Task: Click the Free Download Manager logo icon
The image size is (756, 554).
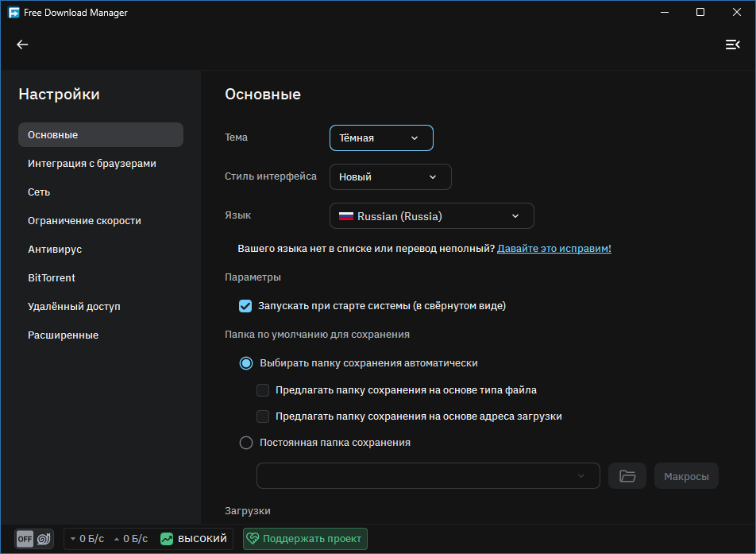Action: (13, 13)
